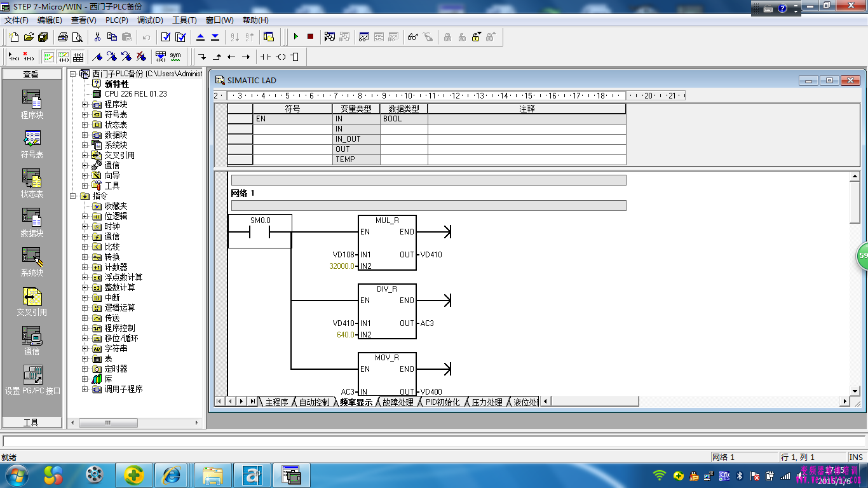
Task: Open 程序块 in the left navigation bar
Action: click(32, 105)
